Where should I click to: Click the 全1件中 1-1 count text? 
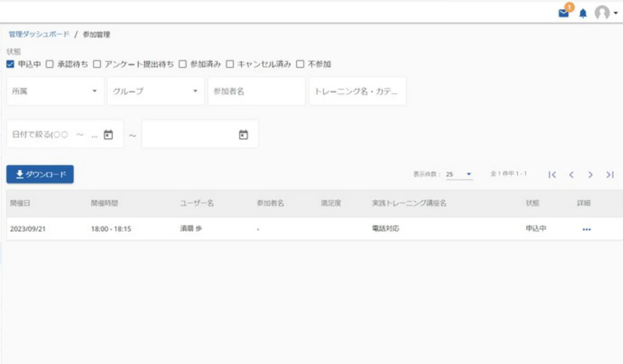coord(509,174)
